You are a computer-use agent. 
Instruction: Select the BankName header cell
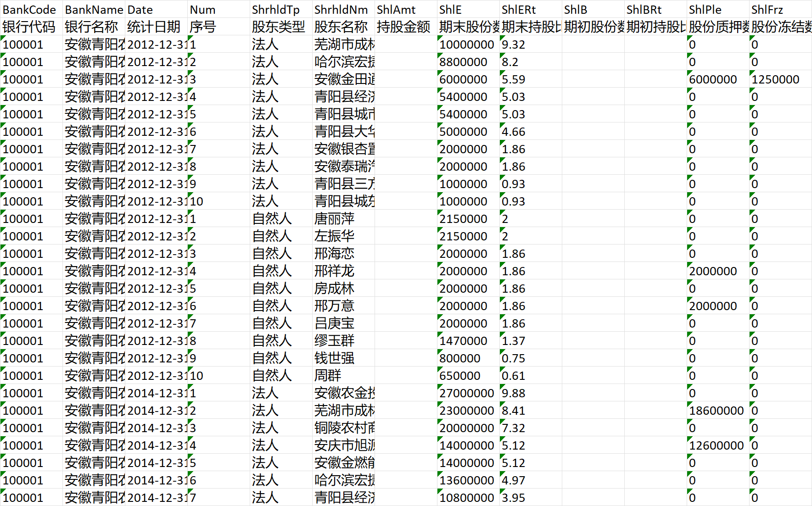point(94,9)
